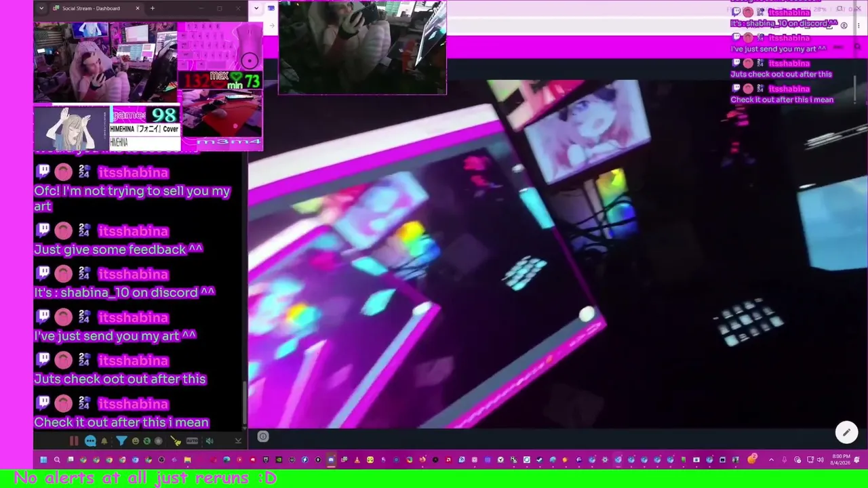Pause the Social Stream chat feed
The width and height of the screenshot is (868, 488).
click(74, 441)
